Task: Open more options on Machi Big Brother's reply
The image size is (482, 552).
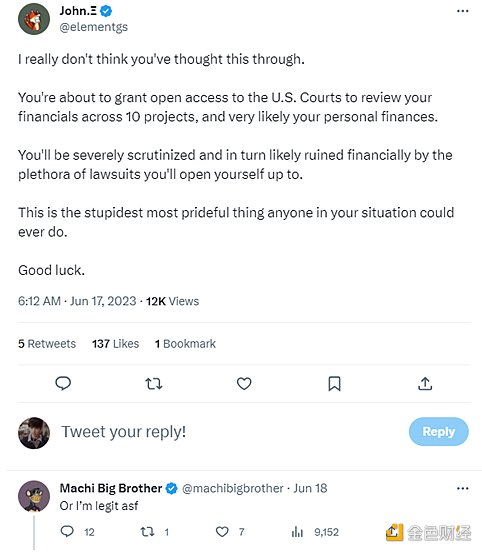Action: tap(462, 489)
